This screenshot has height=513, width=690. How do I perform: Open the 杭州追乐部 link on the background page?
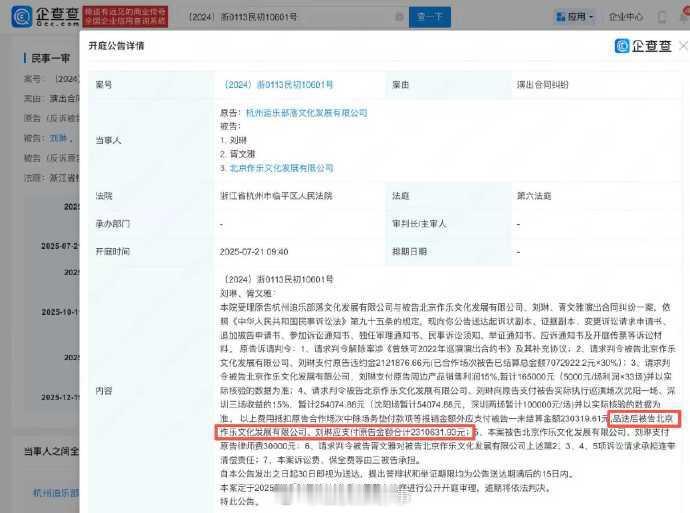[x=56, y=492]
